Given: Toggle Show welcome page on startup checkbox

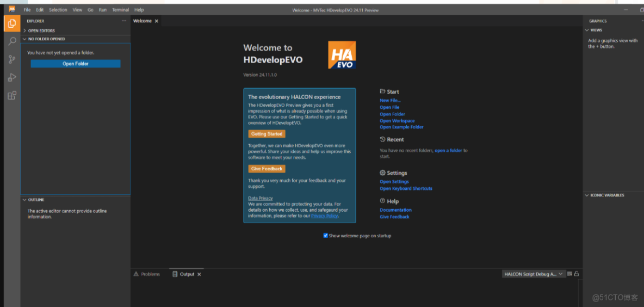Looking at the screenshot, I should coord(326,236).
